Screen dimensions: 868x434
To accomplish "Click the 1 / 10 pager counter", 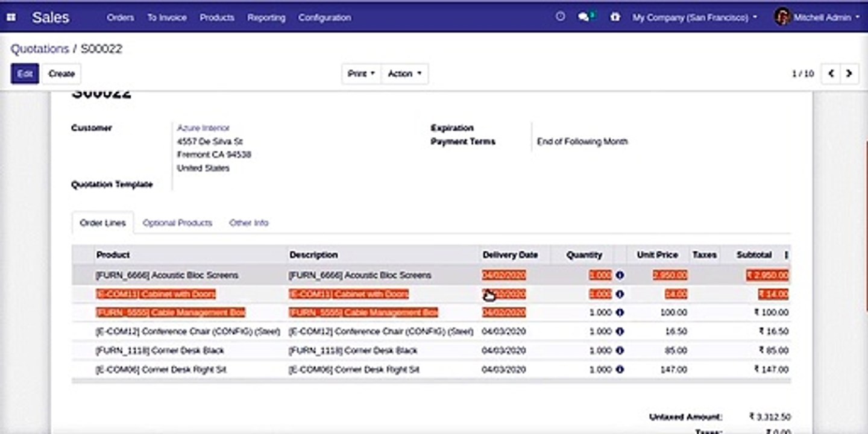I will click(803, 74).
